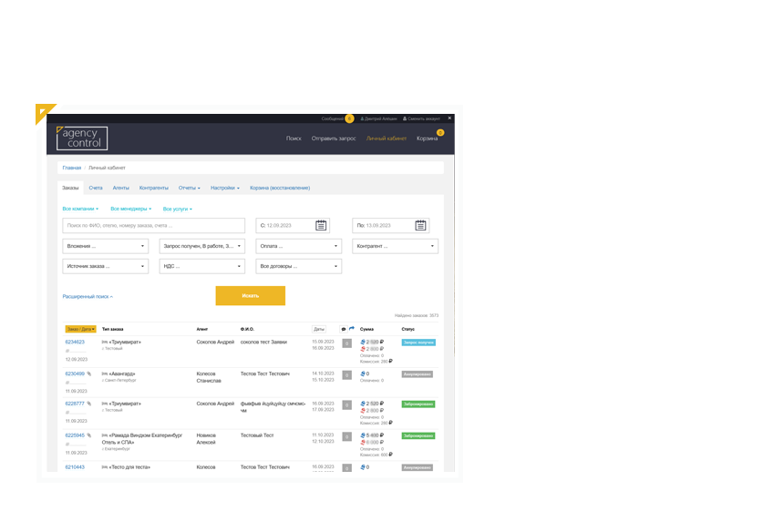Viewport: 784px width, 532px height.
Task: Switch to the Контрагенты tab
Action: coord(153,188)
